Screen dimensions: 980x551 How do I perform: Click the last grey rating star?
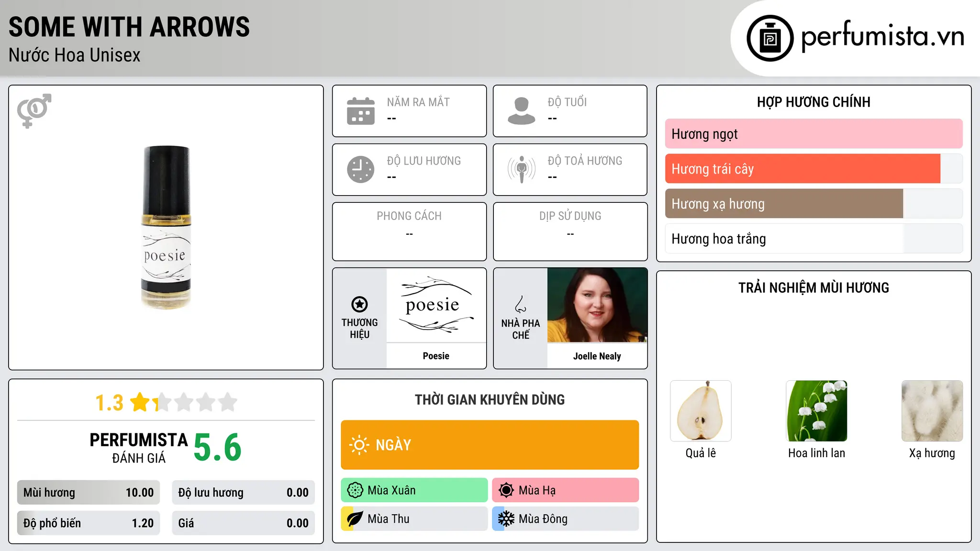click(228, 402)
